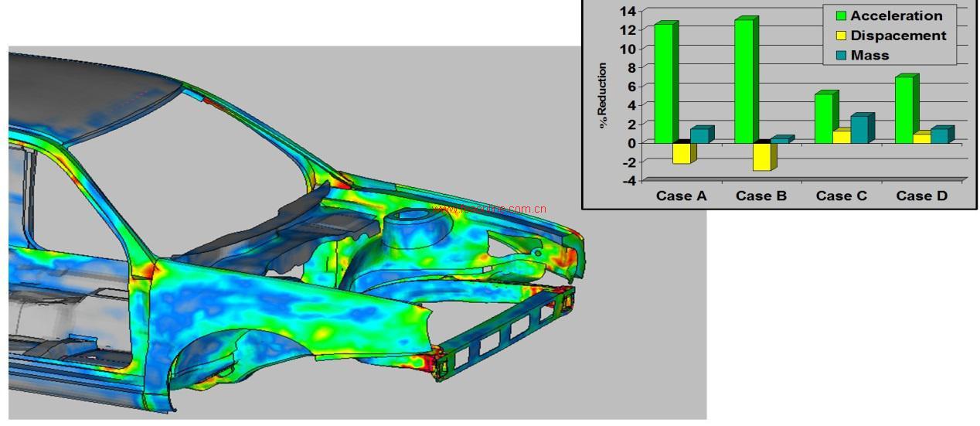Select the Mass legend label text
Viewport: 980px width, 426px height.
point(869,56)
